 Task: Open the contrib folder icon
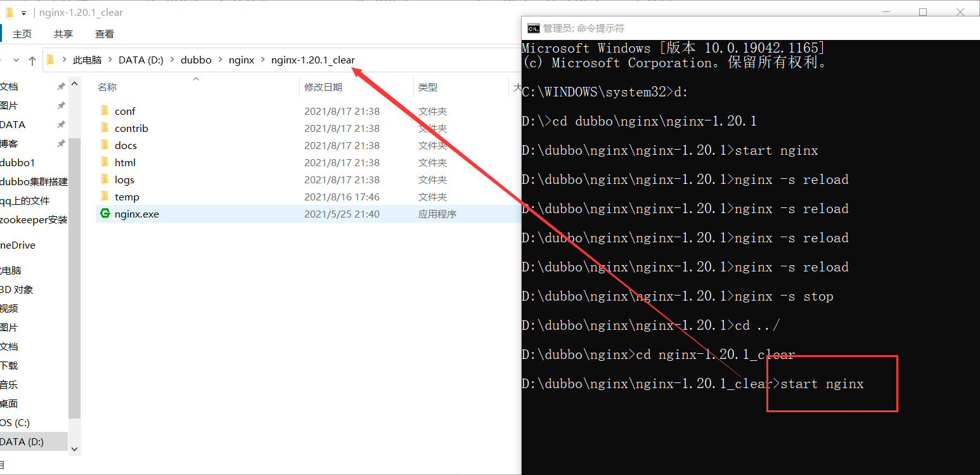point(105,128)
